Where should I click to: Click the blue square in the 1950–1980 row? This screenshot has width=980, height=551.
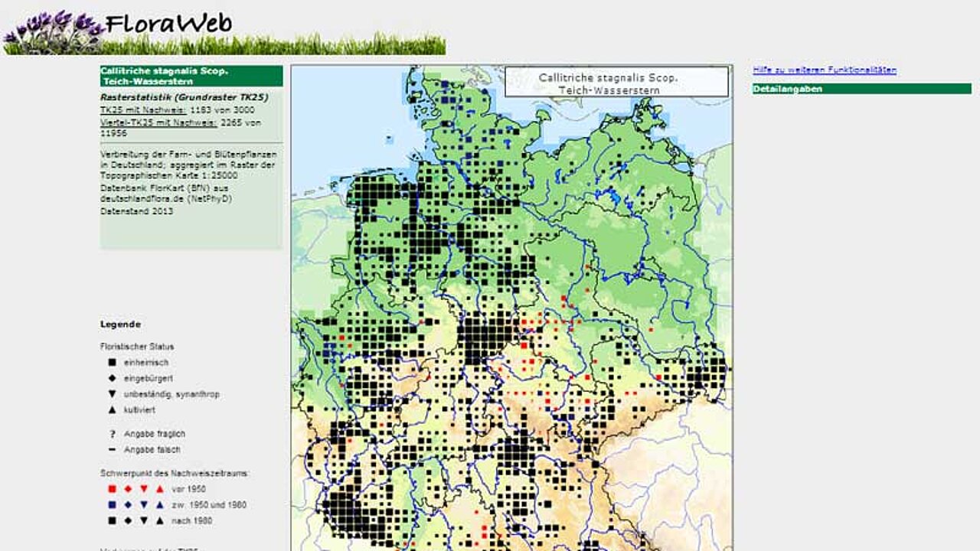(x=112, y=505)
